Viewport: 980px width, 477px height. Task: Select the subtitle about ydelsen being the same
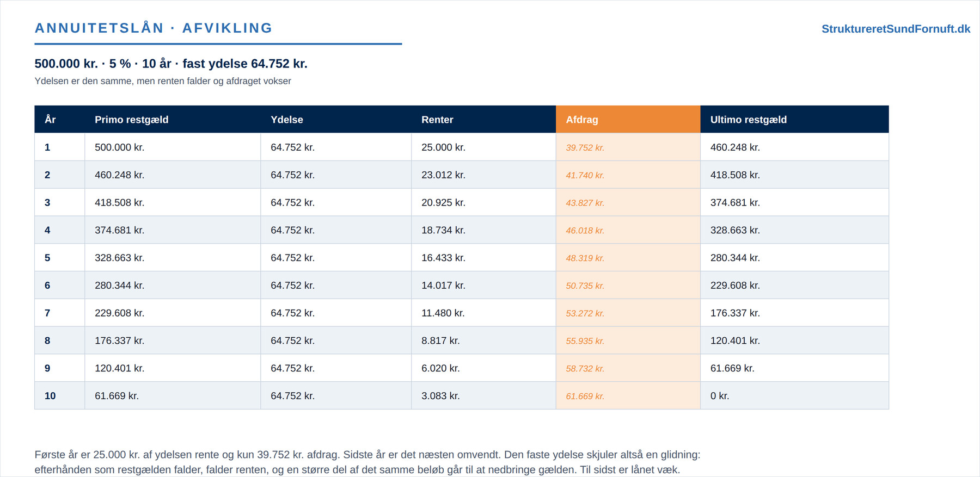point(163,81)
